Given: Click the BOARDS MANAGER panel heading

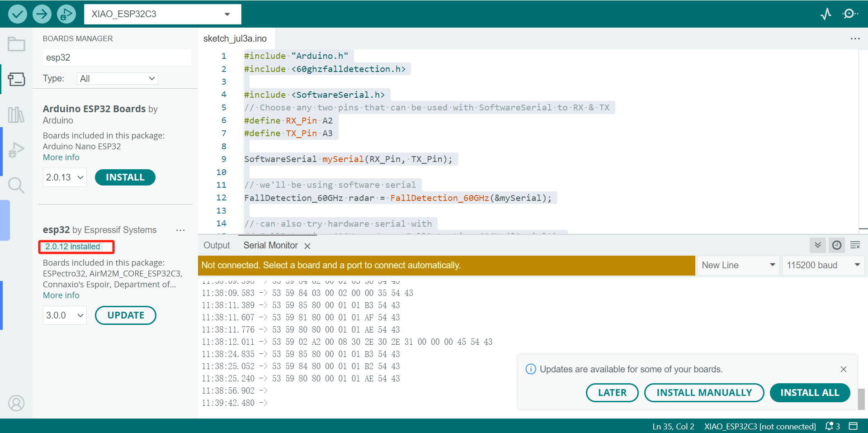Looking at the screenshot, I should (78, 38).
